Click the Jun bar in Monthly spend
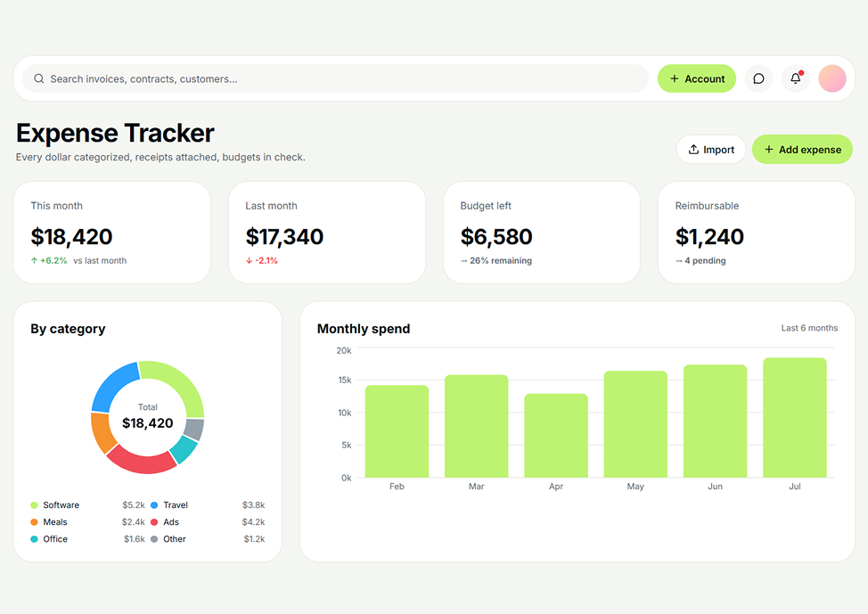Image resolution: width=868 pixels, height=614 pixels. point(716,421)
